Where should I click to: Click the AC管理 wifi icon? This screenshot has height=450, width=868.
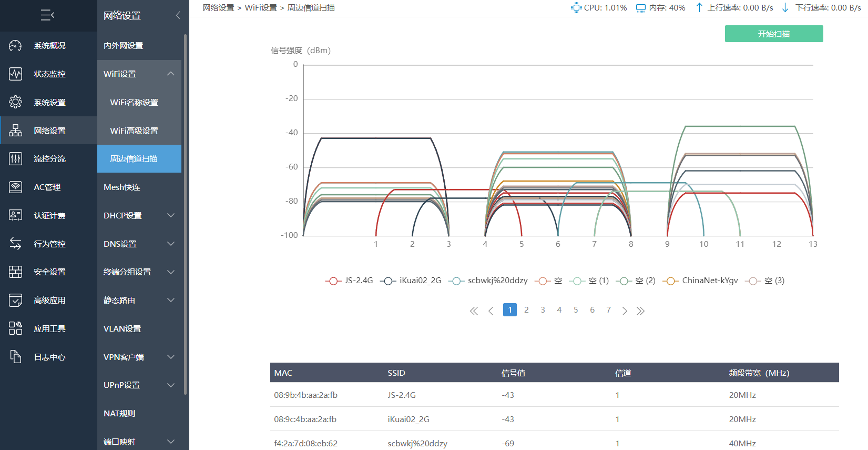[15, 187]
